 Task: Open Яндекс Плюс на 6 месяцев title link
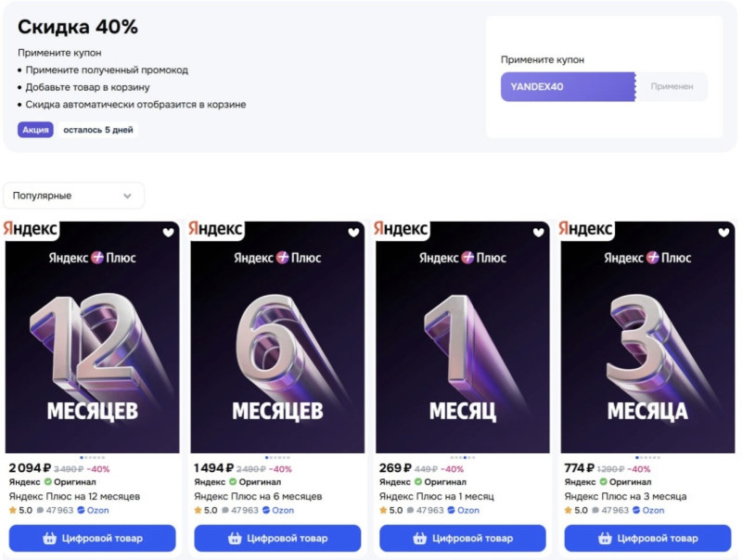click(259, 496)
